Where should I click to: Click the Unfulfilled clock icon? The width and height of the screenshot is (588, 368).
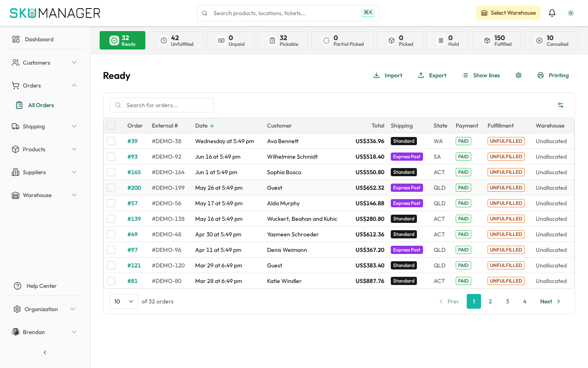click(x=164, y=40)
